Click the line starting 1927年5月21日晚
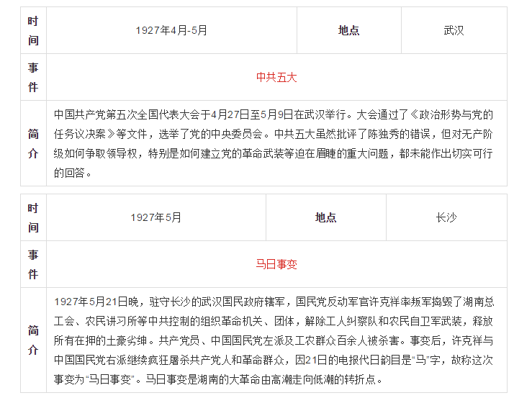The image size is (532, 398). (x=274, y=302)
